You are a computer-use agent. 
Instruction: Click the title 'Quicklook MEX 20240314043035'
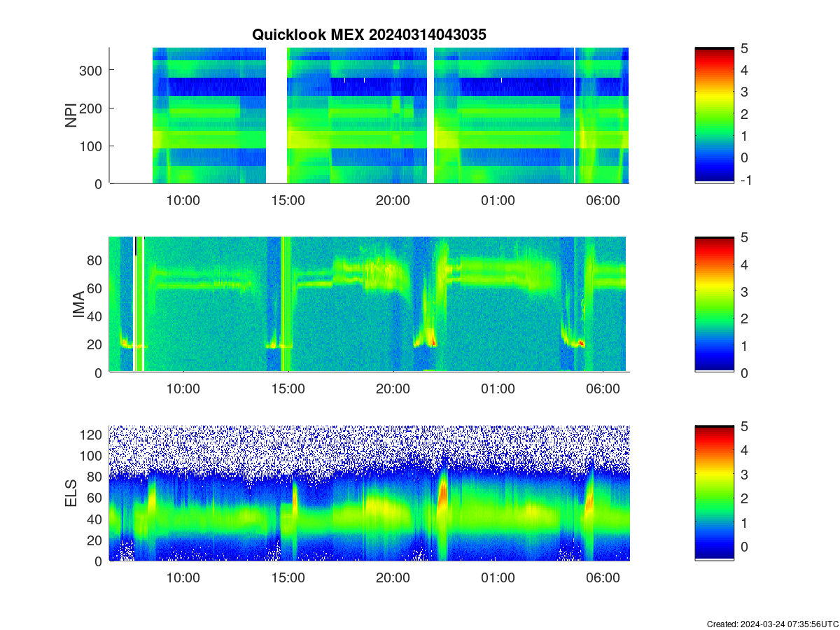click(x=369, y=34)
